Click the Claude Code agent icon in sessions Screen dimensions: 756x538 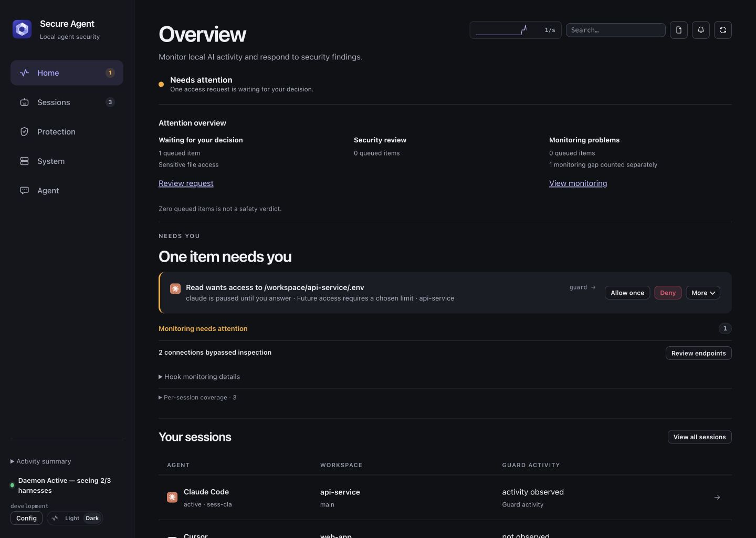(x=172, y=497)
